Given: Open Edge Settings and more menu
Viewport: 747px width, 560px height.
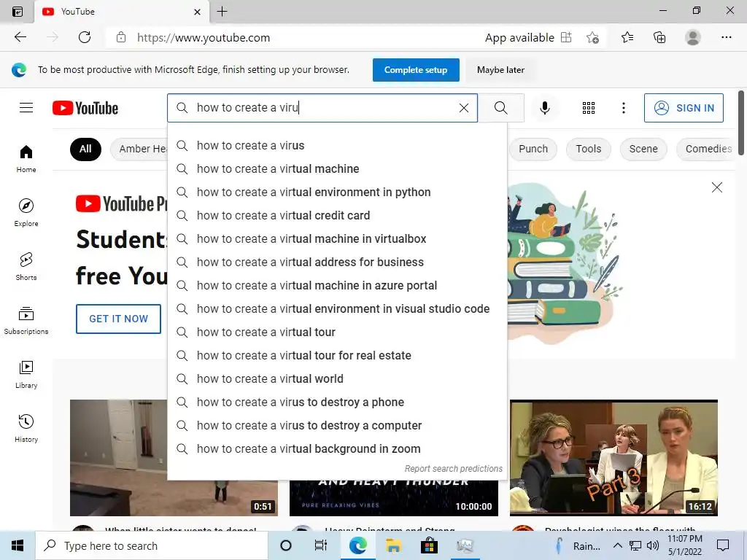Looking at the screenshot, I should tap(726, 37).
